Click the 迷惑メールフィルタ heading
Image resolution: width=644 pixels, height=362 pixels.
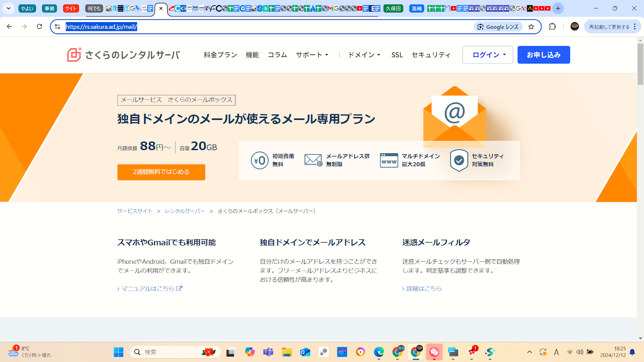(x=436, y=243)
